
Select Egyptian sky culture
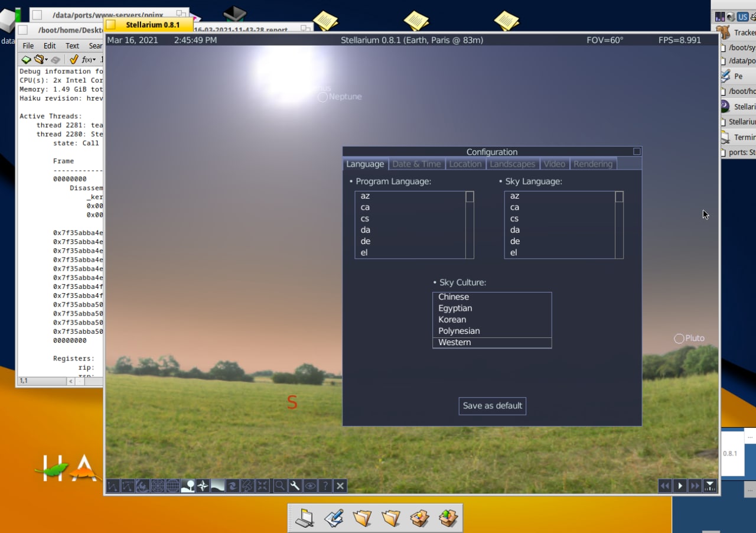click(492, 308)
